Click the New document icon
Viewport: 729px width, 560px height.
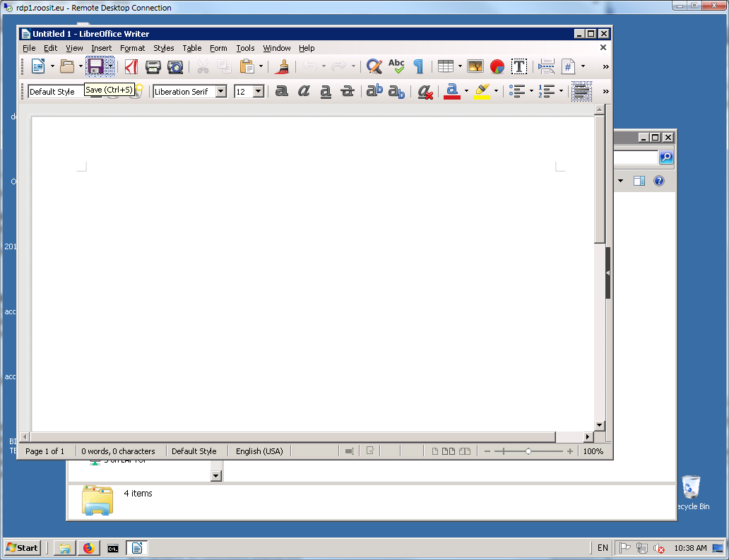pyautogui.click(x=37, y=66)
